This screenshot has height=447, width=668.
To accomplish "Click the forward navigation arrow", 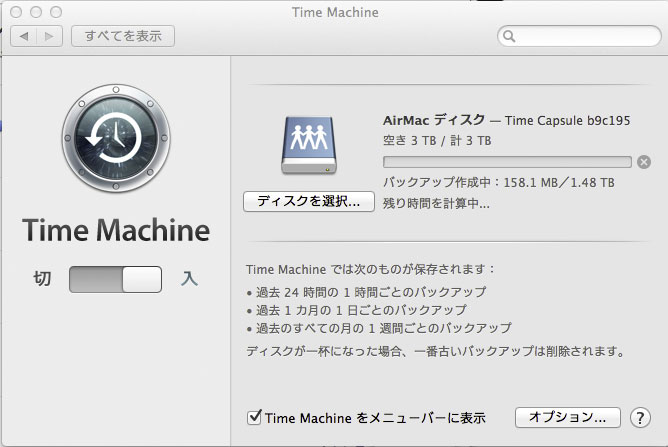I will pyautogui.click(x=49, y=36).
